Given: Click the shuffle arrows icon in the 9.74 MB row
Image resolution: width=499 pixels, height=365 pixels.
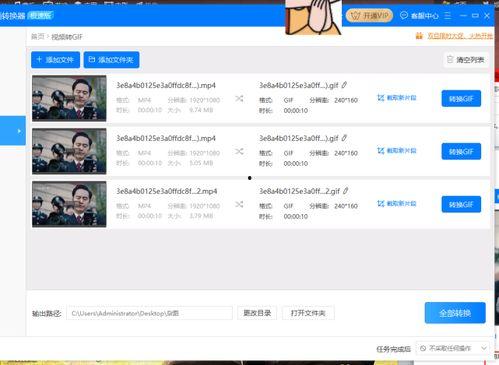Looking at the screenshot, I should [x=239, y=99].
